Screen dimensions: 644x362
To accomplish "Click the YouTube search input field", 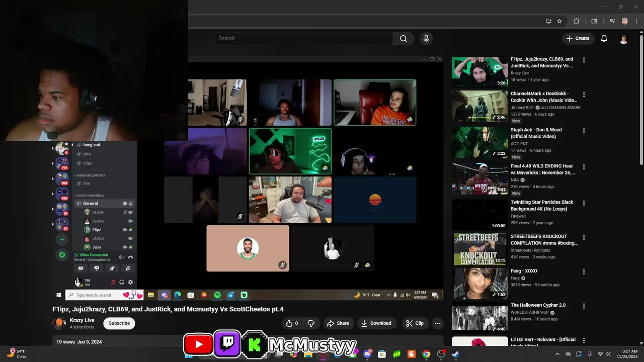I will pos(303,38).
